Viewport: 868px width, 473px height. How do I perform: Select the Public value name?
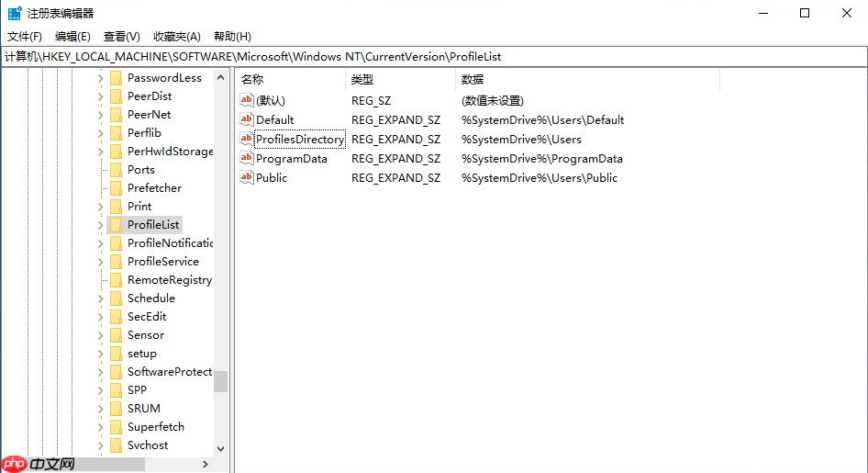point(272,178)
